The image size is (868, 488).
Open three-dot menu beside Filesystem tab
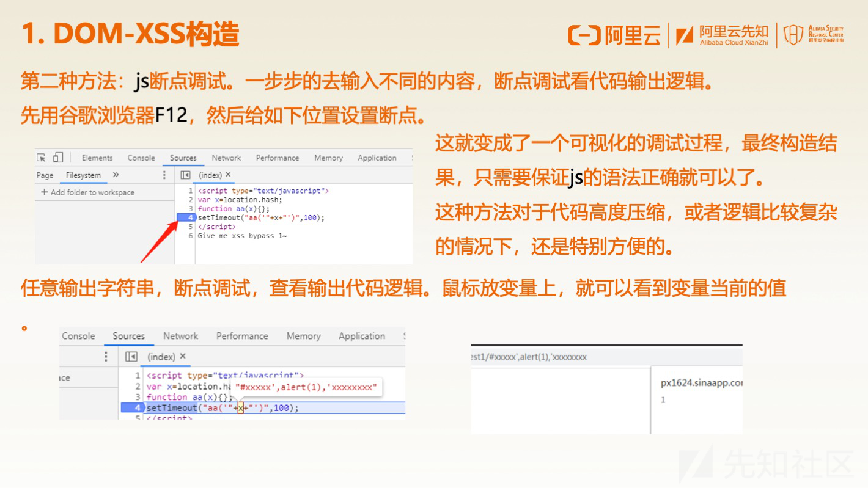click(x=164, y=175)
